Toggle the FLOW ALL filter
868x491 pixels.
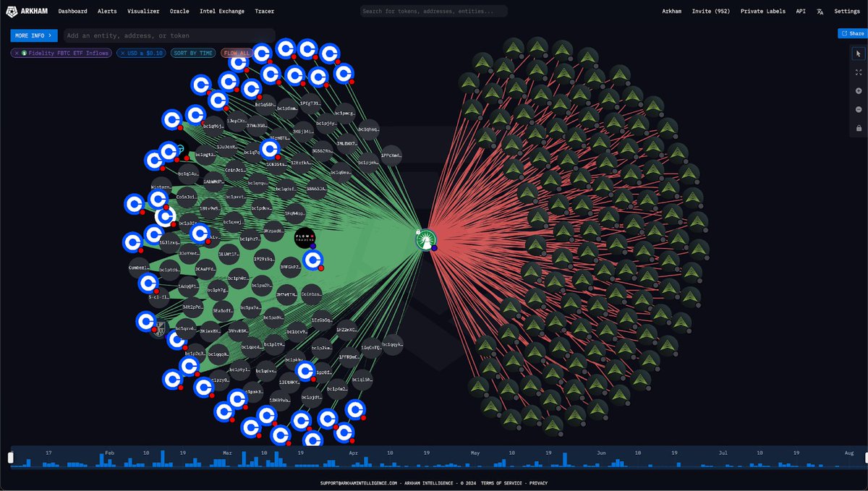coord(237,53)
